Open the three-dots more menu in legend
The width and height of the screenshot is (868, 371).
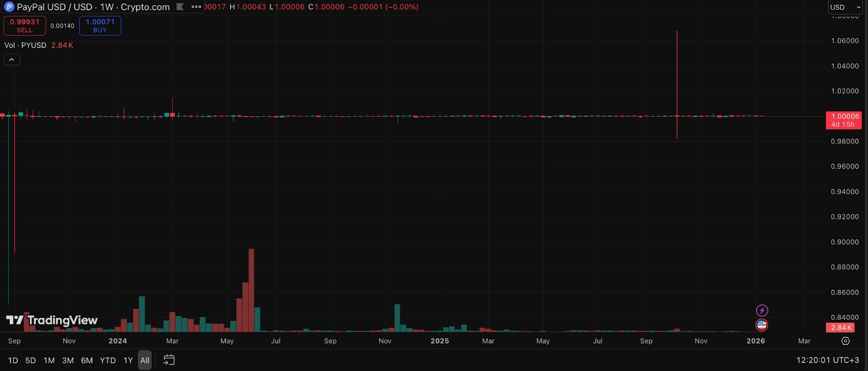click(x=196, y=7)
